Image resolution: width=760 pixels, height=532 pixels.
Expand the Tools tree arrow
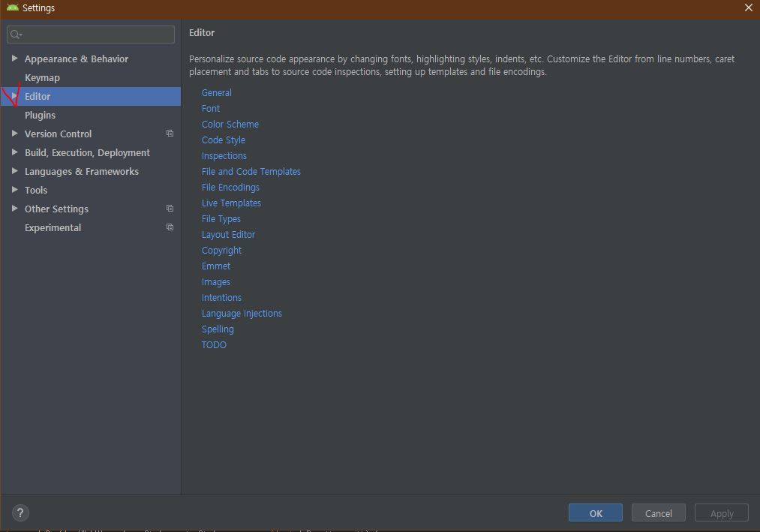coord(14,190)
